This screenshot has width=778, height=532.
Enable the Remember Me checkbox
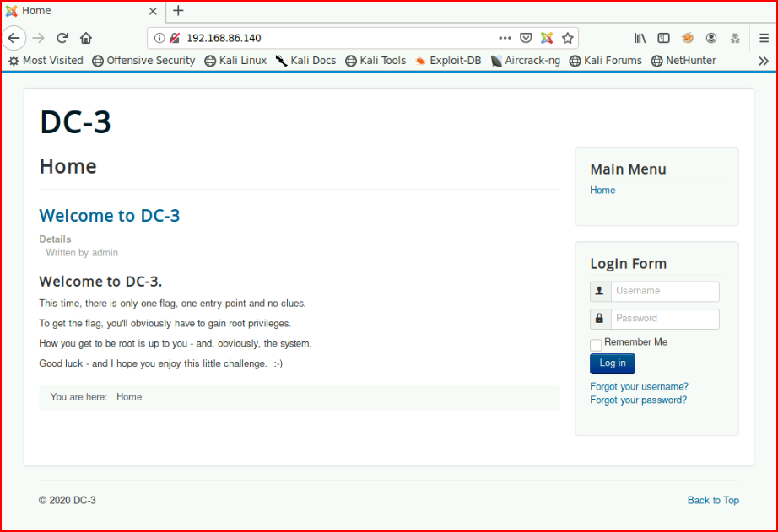coord(596,345)
